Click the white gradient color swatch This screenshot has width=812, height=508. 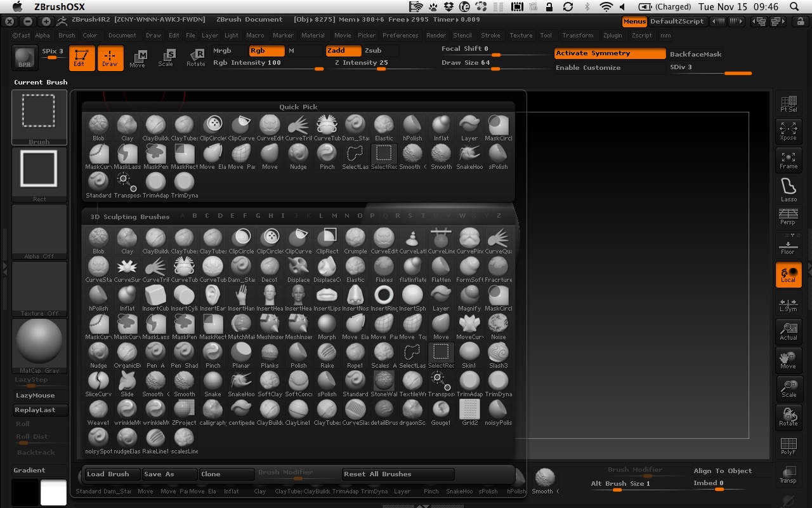[x=53, y=492]
